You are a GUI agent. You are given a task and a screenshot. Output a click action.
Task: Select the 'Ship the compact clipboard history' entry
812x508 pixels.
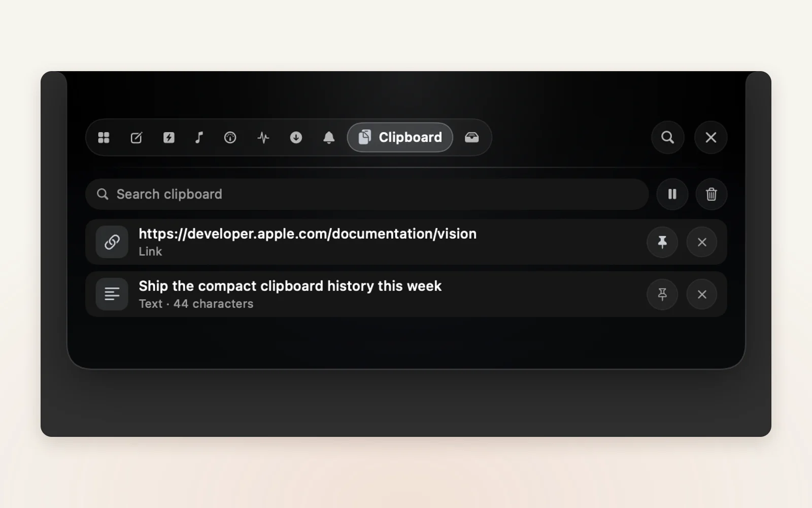[406, 294]
